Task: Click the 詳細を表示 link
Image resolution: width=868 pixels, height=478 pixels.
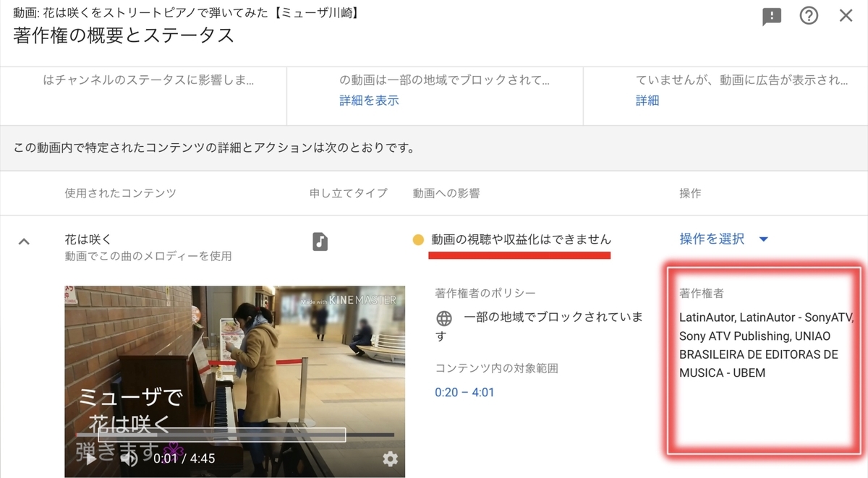Action: pyautogui.click(x=369, y=101)
